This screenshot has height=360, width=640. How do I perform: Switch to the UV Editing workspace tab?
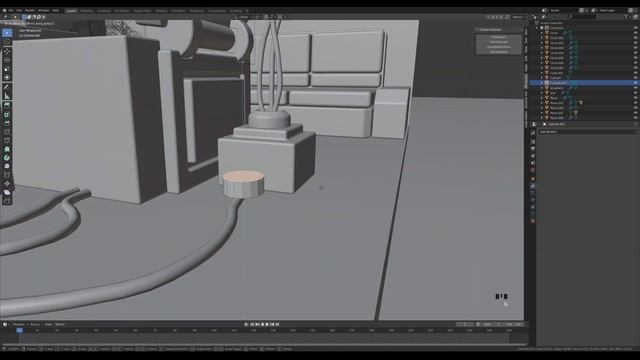coord(122,11)
